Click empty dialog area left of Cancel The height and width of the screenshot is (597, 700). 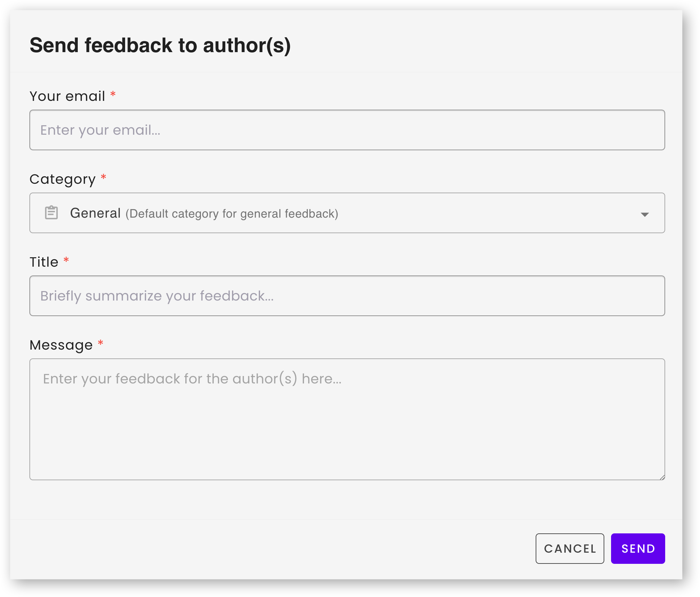coord(271,548)
